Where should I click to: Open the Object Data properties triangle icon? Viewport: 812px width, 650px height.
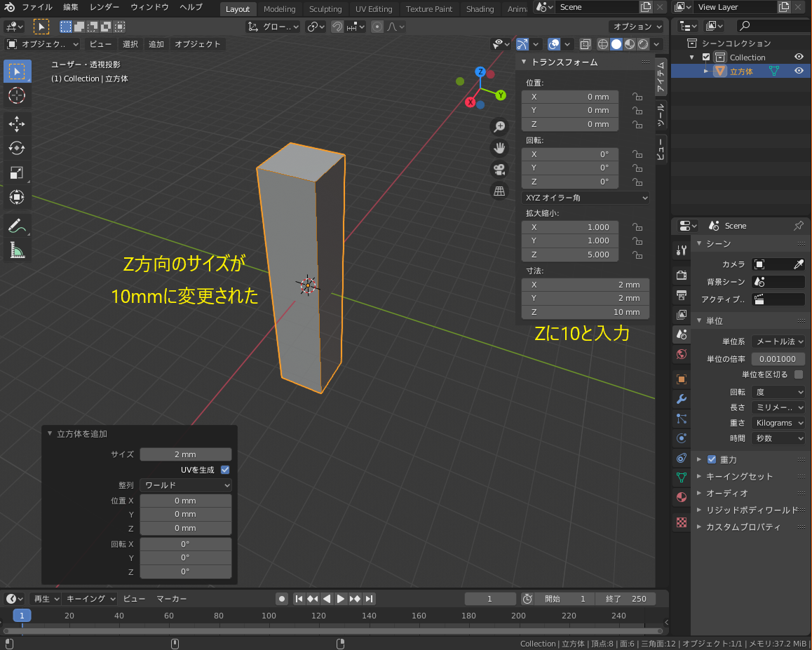pyautogui.click(x=682, y=477)
